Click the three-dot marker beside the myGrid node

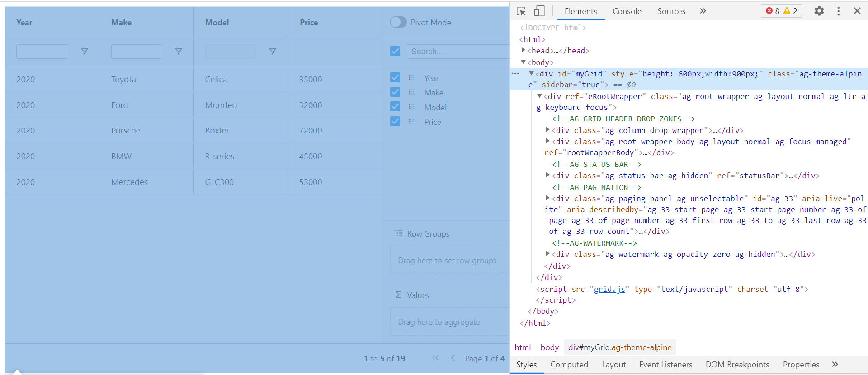(x=515, y=73)
